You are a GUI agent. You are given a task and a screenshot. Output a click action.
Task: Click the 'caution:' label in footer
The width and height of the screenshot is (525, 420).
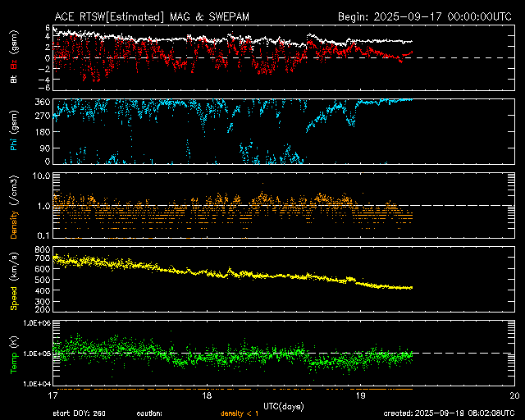point(148,413)
